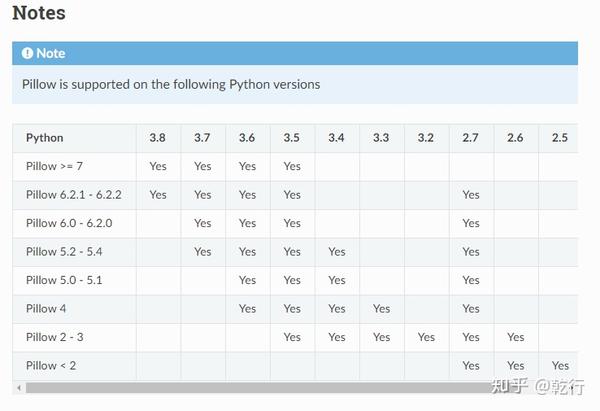The height and width of the screenshot is (411, 600).
Task: Select the "Pillow 6.2.1 - 6.2.2" row label
Action: (x=74, y=195)
